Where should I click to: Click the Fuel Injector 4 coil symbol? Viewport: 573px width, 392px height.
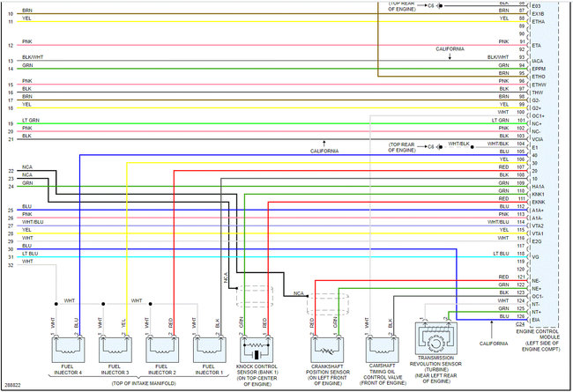(68, 350)
